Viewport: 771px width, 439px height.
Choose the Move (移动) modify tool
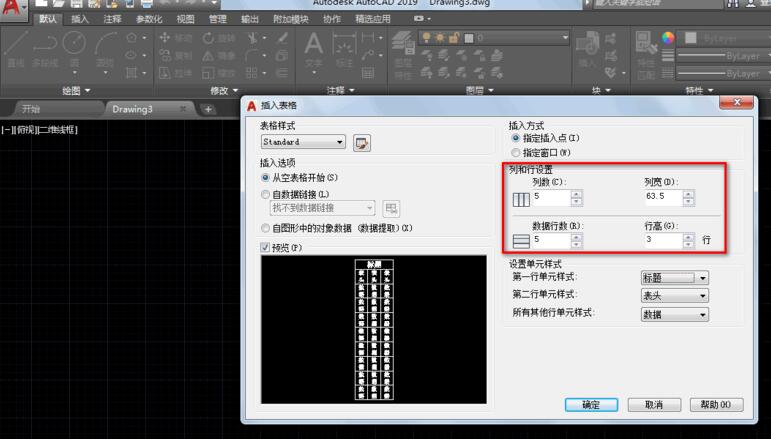point(176,38)
